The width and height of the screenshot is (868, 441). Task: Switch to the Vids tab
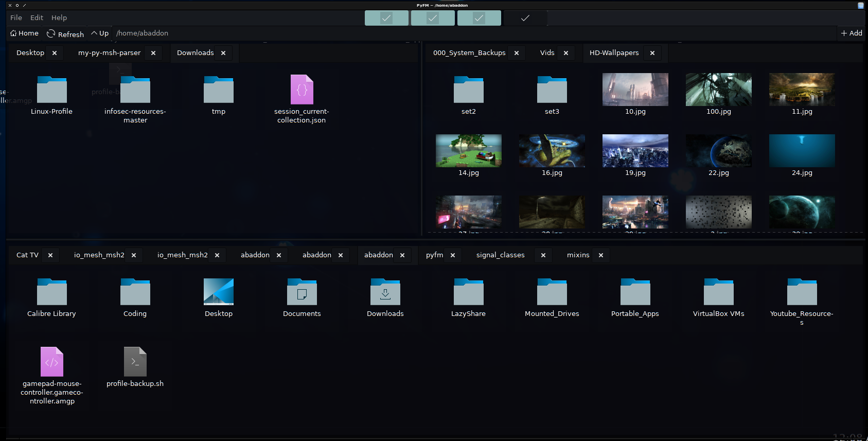point(547,52)
